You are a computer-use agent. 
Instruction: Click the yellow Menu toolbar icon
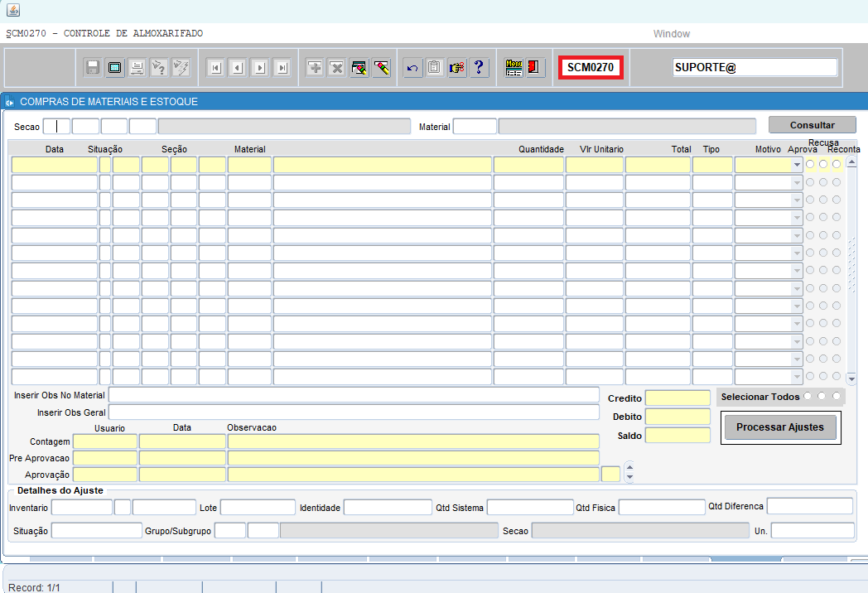click(x=514, y=68)
